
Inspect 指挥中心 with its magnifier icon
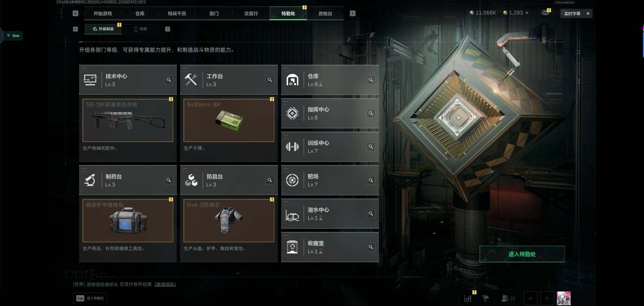coord(371,113)
